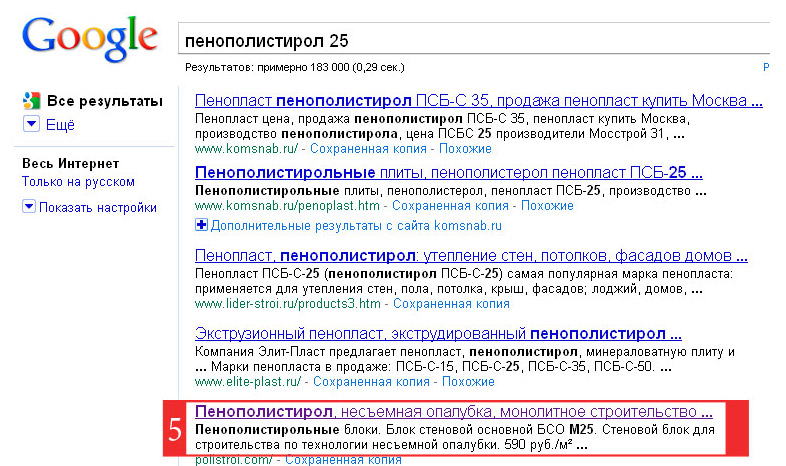Open the Ещё link in the sidebar

60,125
